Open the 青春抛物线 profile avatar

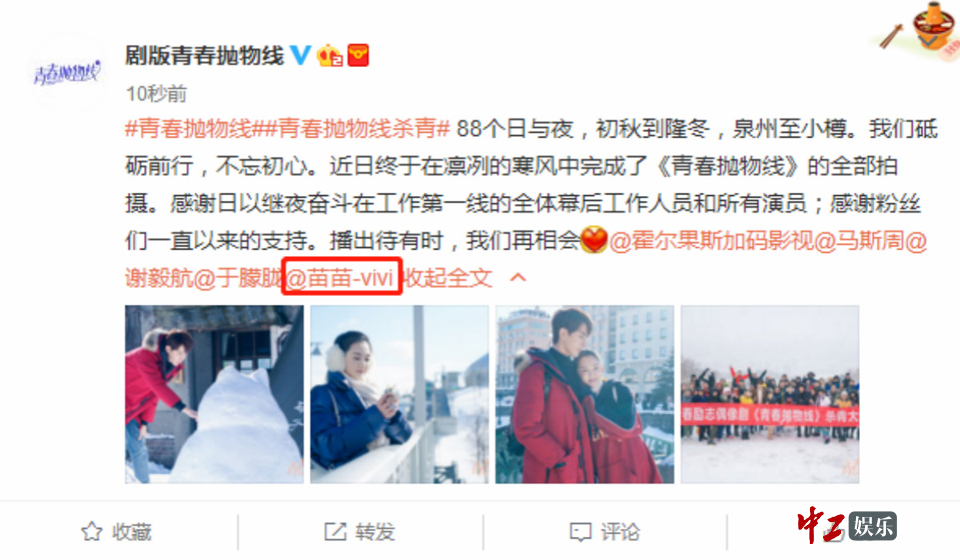[67, 73]
